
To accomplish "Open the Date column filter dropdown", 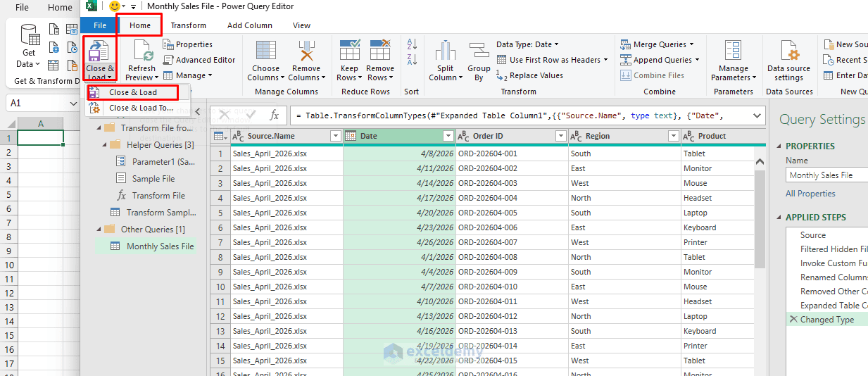I will click(448, 136).
